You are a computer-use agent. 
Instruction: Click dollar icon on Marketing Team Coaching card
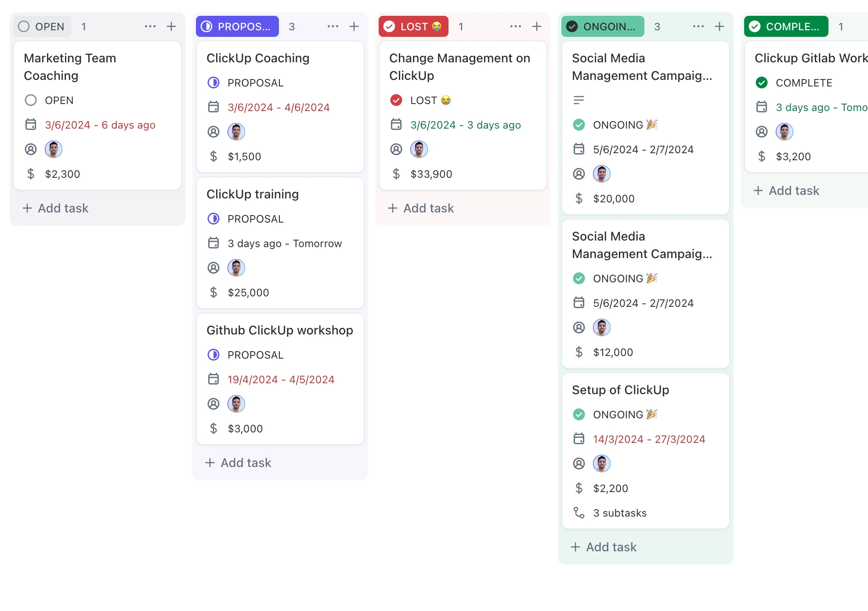coord(31,174)
